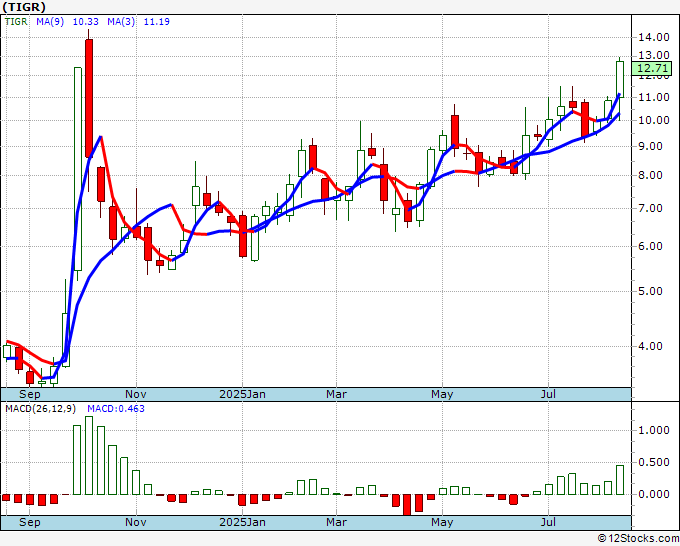Click the tallest red candlestick near 14.00
This screenshot has height=546, width=680.
point(89,98)
